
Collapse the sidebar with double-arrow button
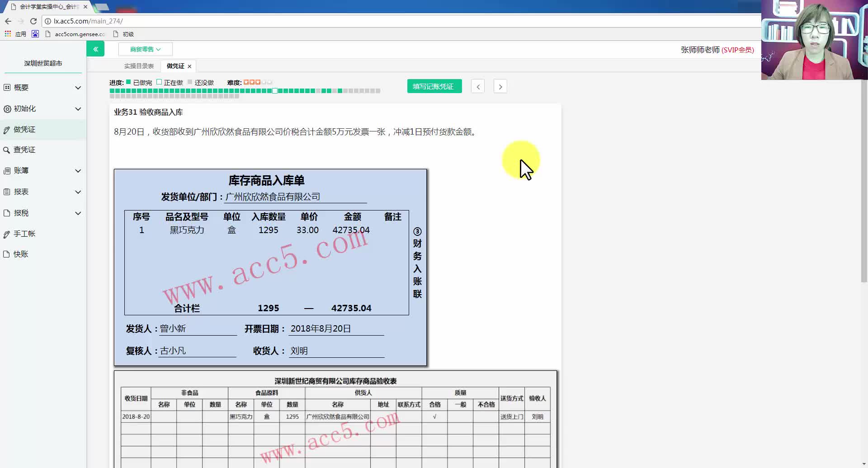[x=95, y=48]
